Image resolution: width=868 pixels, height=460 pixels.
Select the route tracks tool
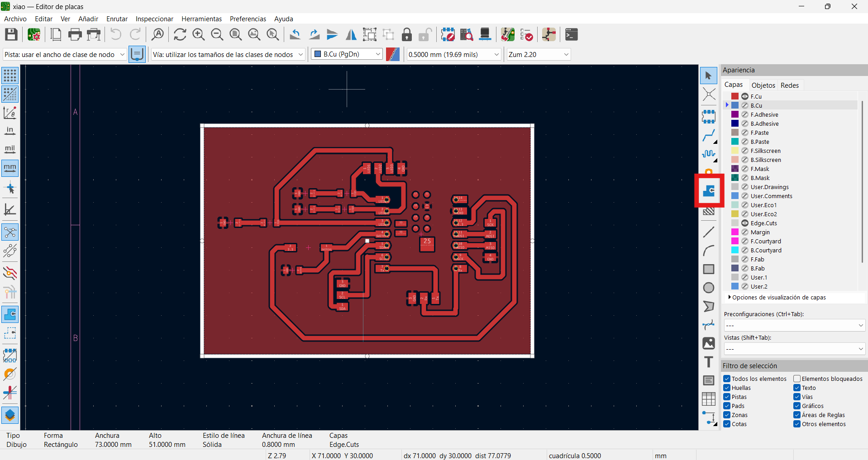coord(709,135)
